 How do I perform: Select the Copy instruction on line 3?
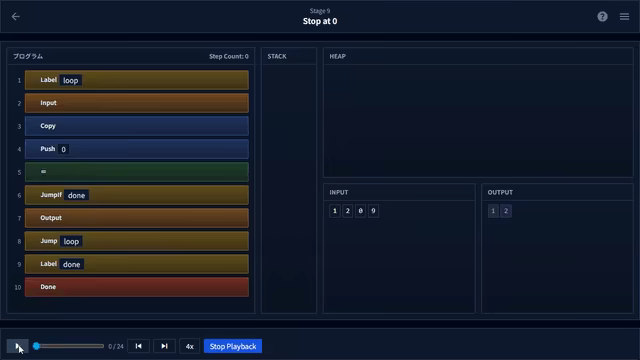coord(136,126)
